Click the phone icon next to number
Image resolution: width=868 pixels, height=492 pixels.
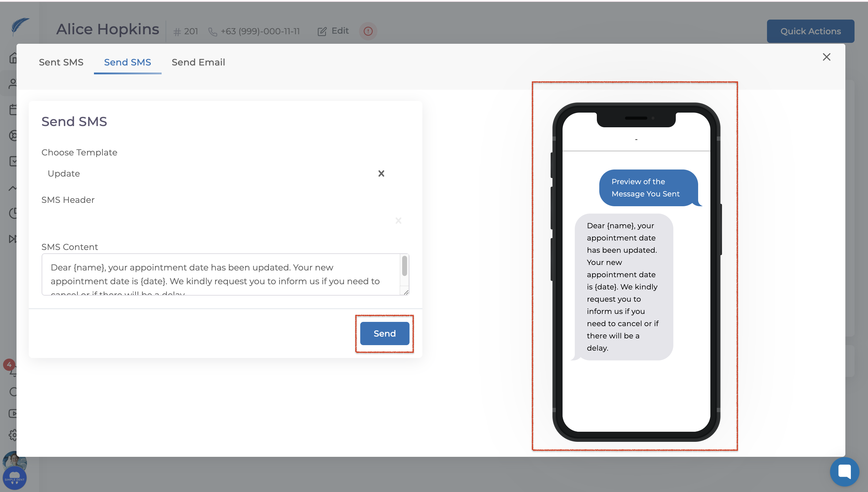point(213,32)
